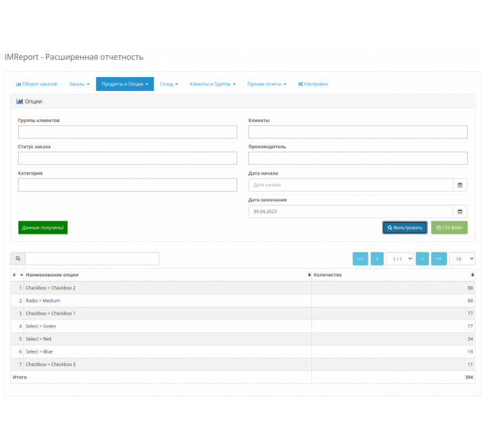Go to first page with << button
483x448 pixels.
point(360,258)
